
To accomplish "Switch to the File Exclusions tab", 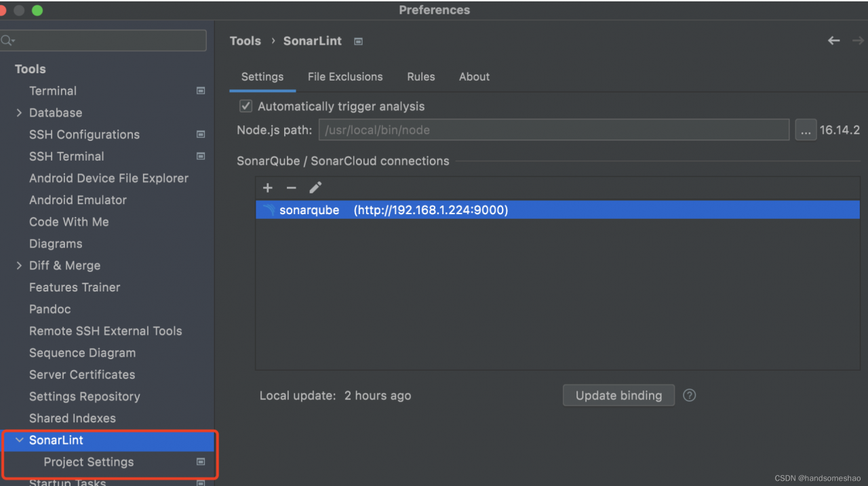I will click(345, 77).
